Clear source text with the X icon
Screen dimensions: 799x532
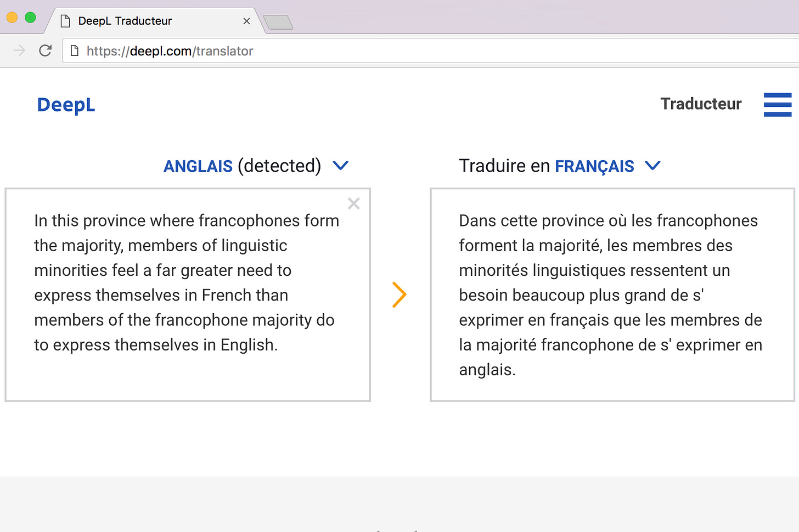click(354, 203)
